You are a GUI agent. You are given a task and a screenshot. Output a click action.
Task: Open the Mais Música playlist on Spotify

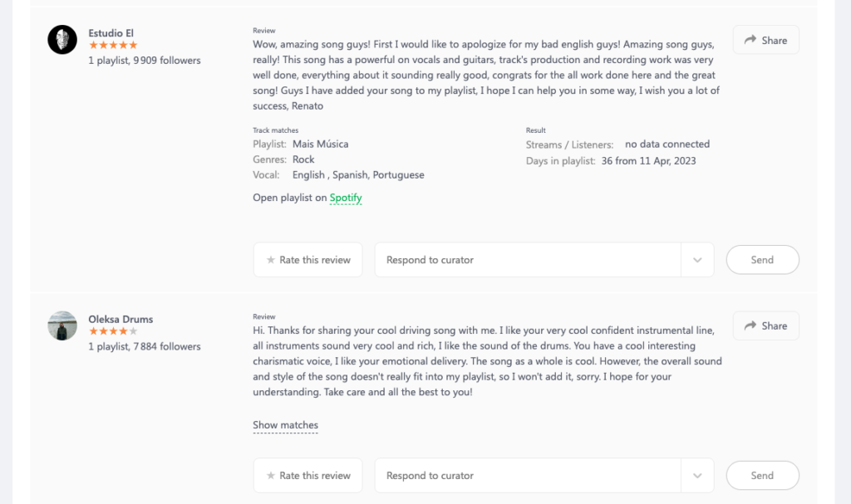point(346,198)
